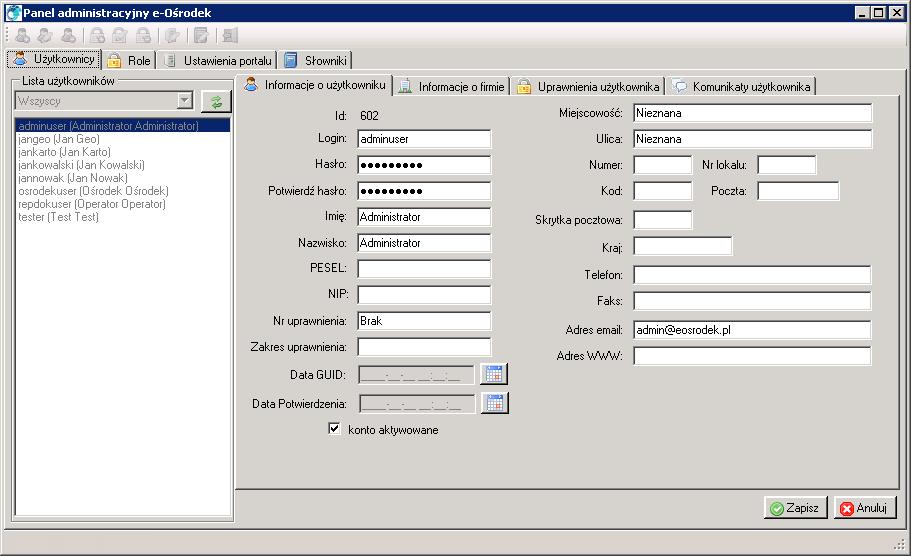Click the Kod postal code field
This screenshot has height=556, width=911.
click(x=663, y=191)
